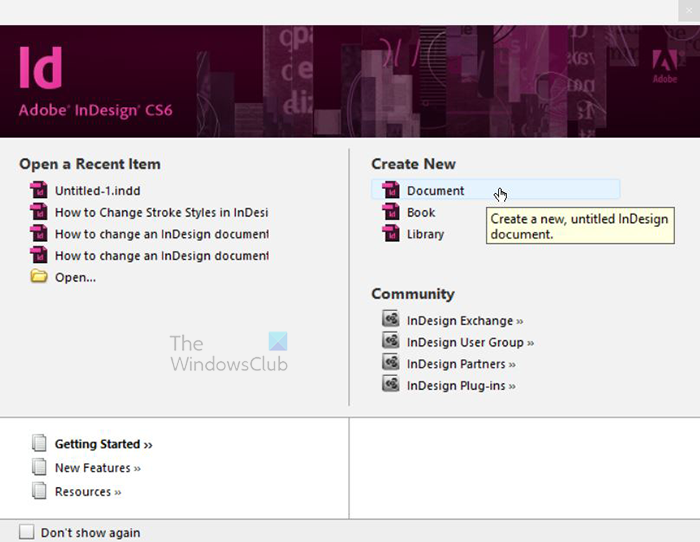Click the Open... link
The height and width of the screenshot is (542, 700).
(75, 278)
